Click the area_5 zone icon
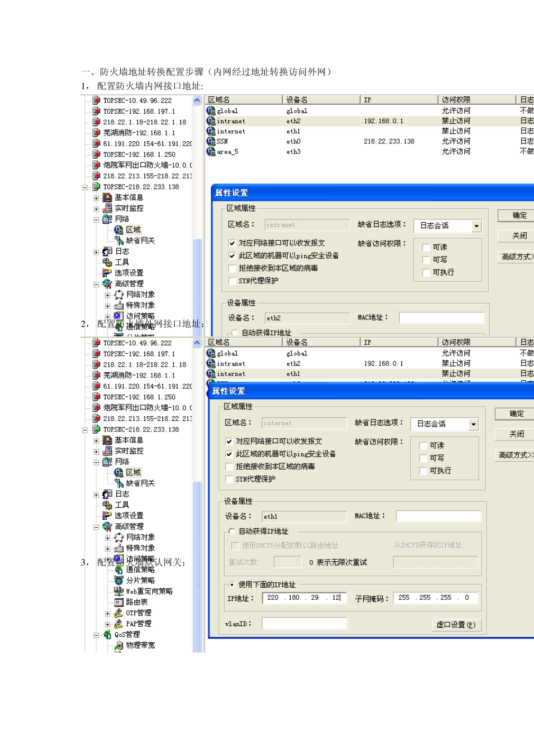534x756 pixels. pos(211,151)
